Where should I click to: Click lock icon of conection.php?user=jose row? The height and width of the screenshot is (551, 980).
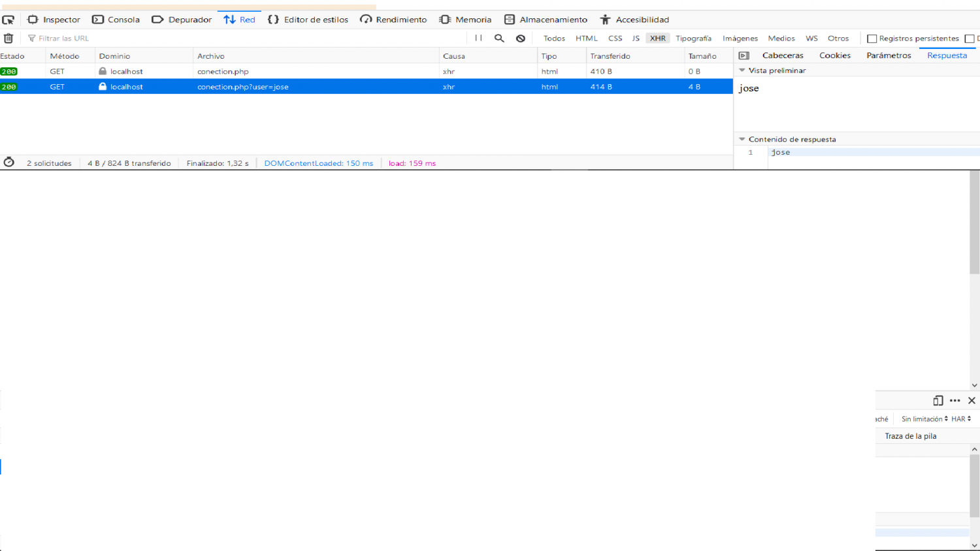103,86
